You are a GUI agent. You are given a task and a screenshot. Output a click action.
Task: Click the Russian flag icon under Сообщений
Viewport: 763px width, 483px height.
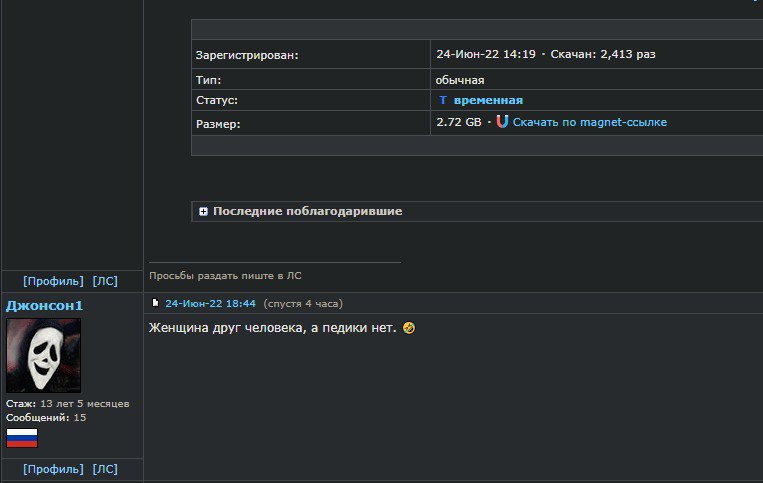(22, 437)
